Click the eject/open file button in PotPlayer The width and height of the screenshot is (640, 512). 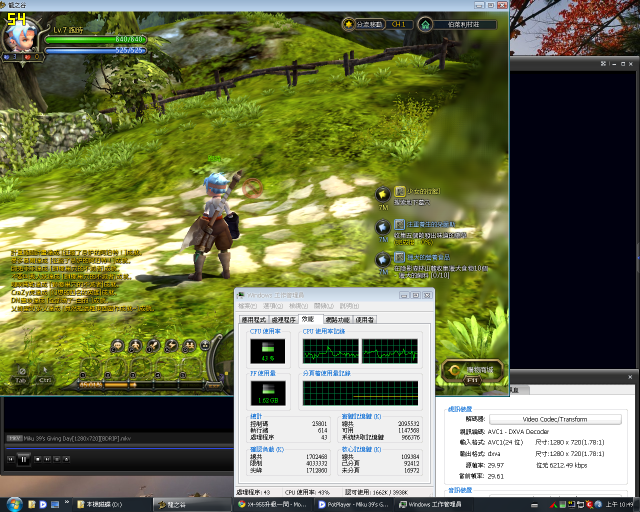(x=67, y=459)
